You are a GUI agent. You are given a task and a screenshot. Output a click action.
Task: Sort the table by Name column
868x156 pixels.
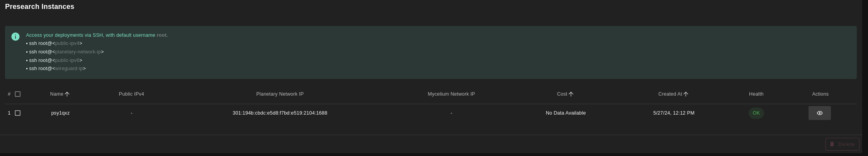(56, 94)
